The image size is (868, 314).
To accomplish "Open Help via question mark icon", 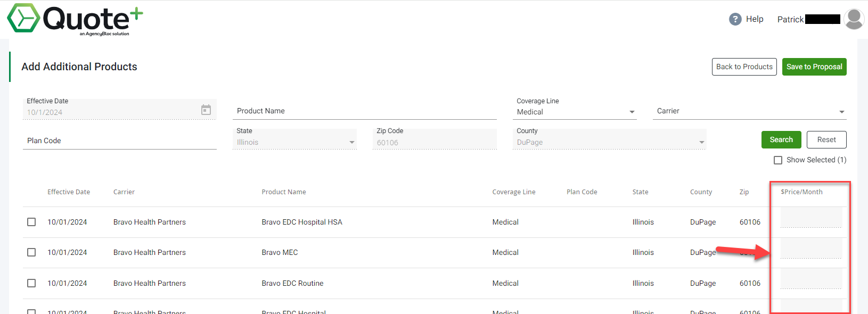I will 735,19.
